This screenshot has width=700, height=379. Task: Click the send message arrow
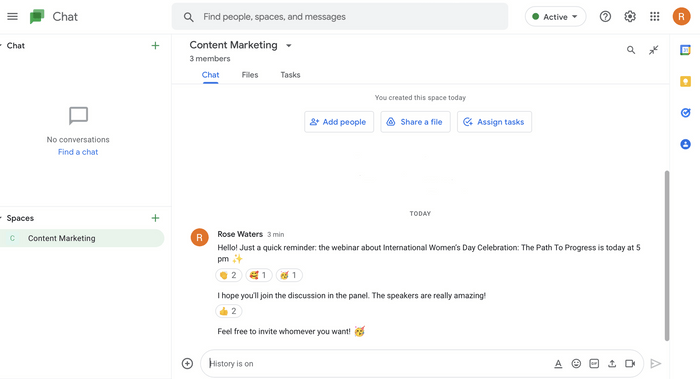(655, 363)
